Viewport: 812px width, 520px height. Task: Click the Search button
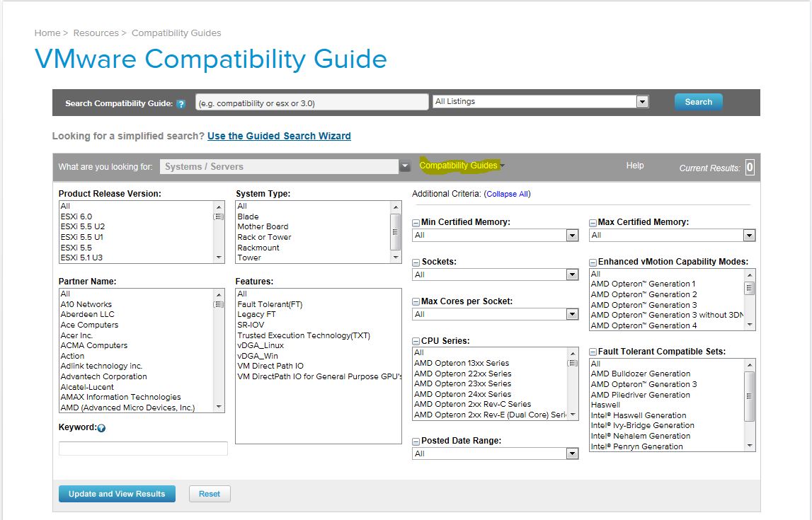pyautogui.click(x=698, y=101)
